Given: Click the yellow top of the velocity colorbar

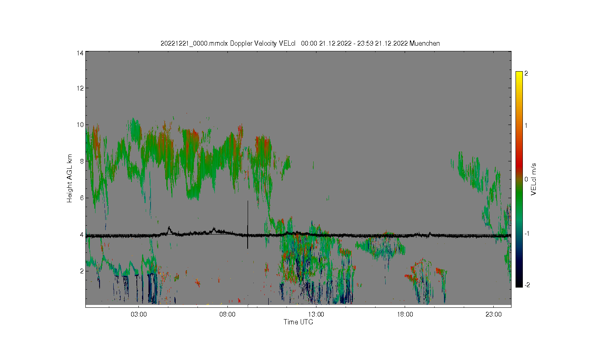Looking at the screenshot, I should pos(519,75).
